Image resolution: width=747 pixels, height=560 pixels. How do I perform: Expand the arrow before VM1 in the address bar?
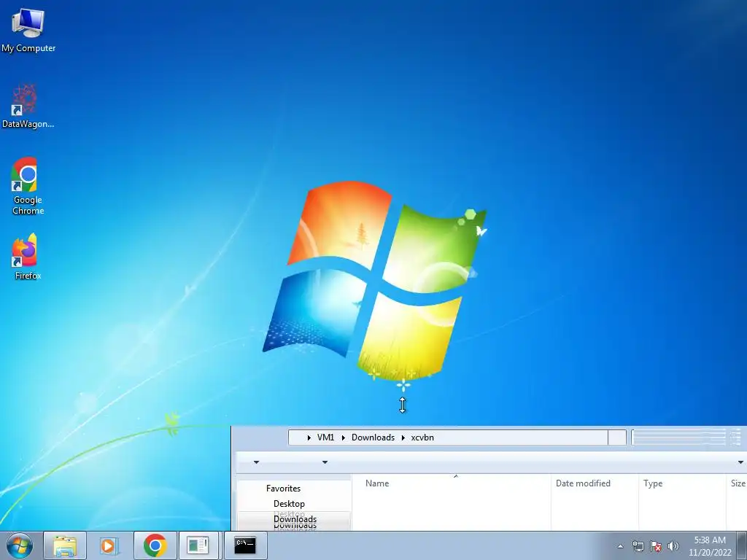(x=309, y=437)
